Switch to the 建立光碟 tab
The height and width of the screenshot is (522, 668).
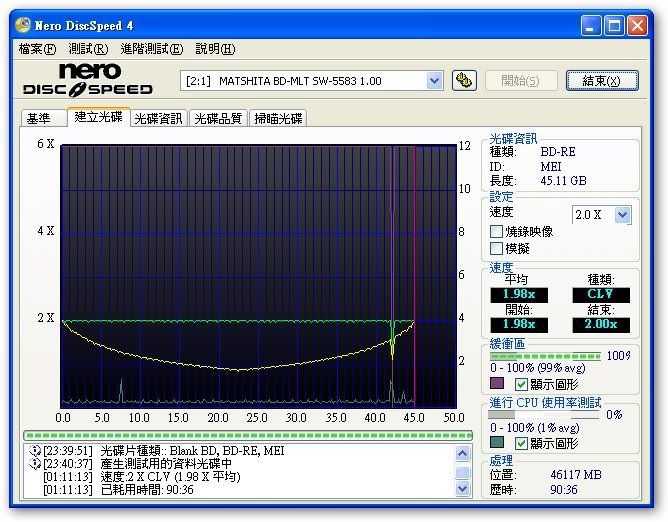(98, 117)
